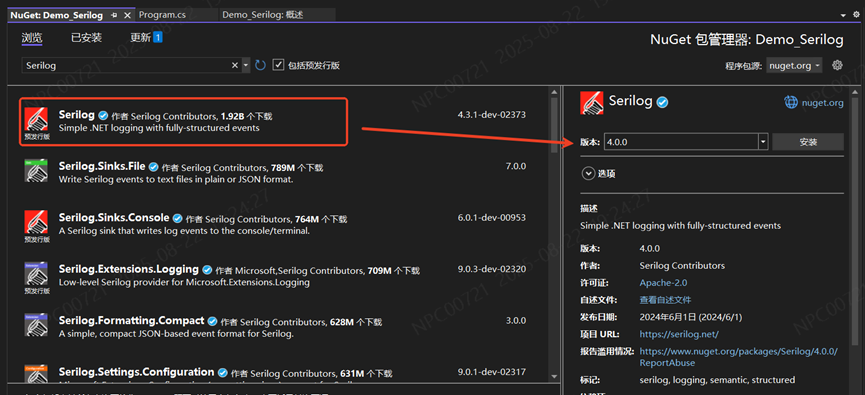
Task: Switch to the Updates tab
Action: [x=140, y=38]
